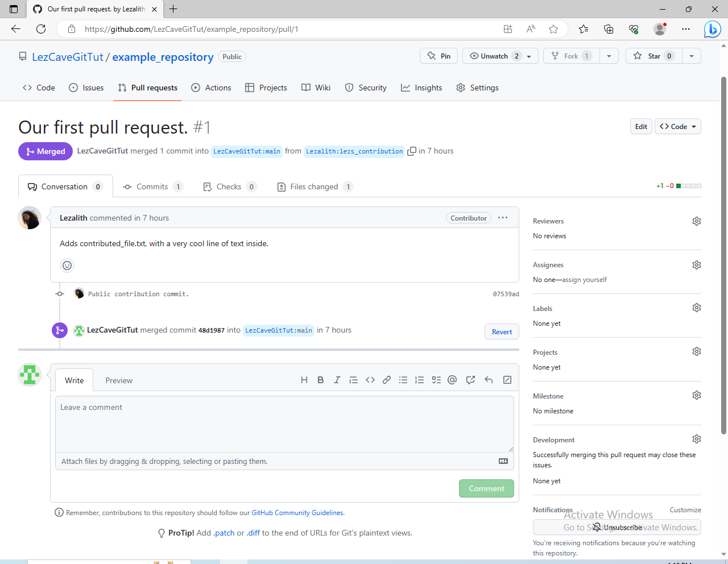The height and width of the screenshot is (564, 728).
Task: Switch to the Files changed tab
Action: pyautogui.click(x=315, y=186)
